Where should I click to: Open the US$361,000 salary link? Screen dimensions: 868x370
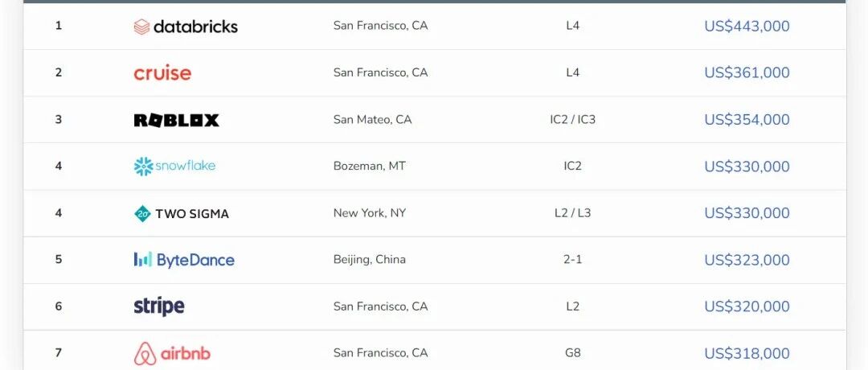click(x=747, y=72)
